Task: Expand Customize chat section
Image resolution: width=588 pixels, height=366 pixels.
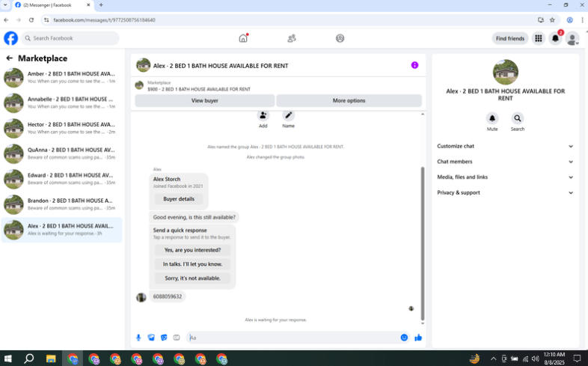Action: tap(505, 146)
